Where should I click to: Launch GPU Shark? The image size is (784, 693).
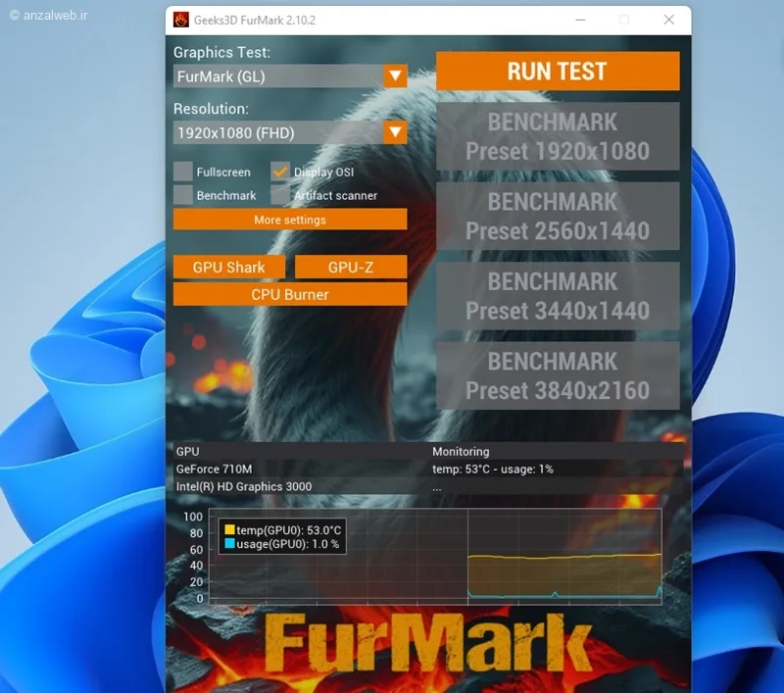click(x=229, y=267)
